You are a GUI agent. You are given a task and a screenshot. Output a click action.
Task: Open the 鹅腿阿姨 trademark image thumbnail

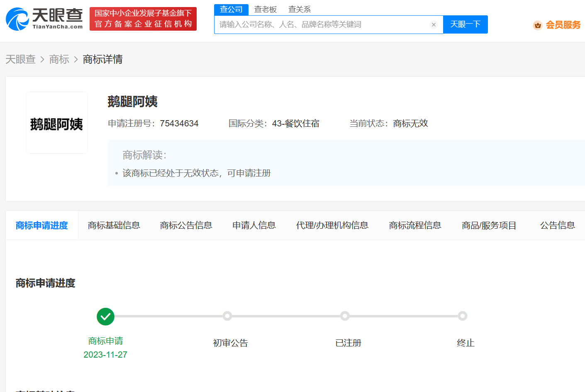pos(57,123)
